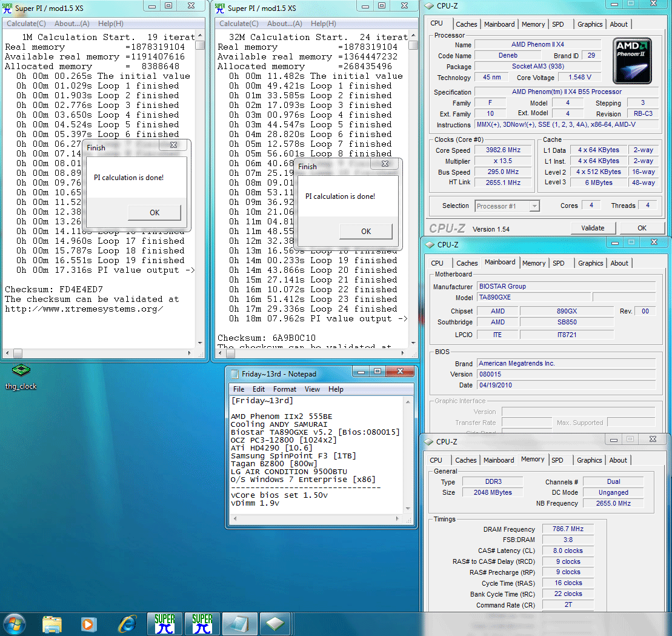Launch Windows Media Player from taskbar
672x636 pixels.
(89, 623)
